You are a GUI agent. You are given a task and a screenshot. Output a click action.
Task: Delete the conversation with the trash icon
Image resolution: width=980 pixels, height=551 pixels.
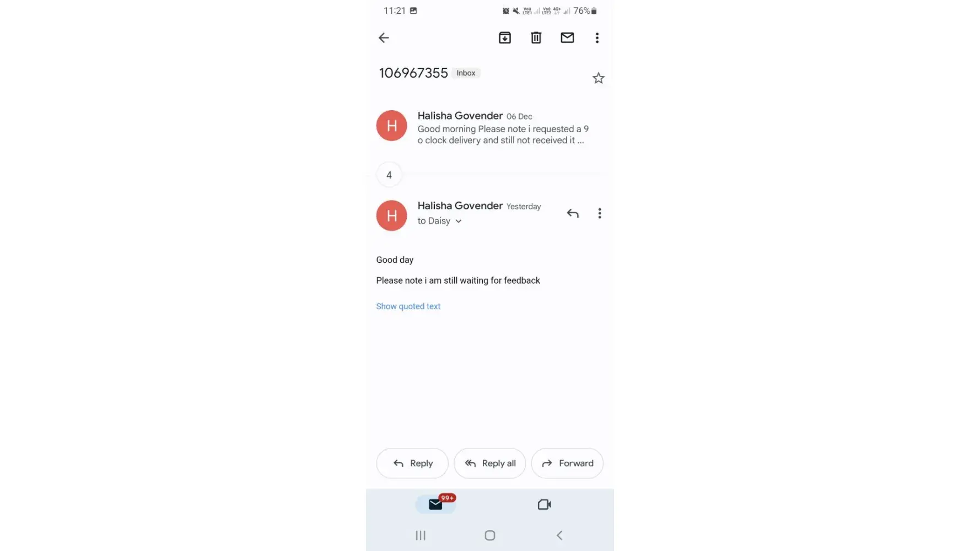click(536, 37)
